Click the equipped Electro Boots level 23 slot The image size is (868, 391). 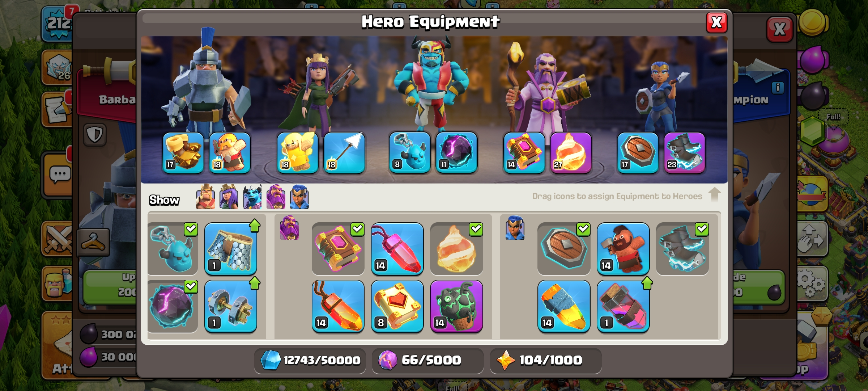[x=684, y=153]
